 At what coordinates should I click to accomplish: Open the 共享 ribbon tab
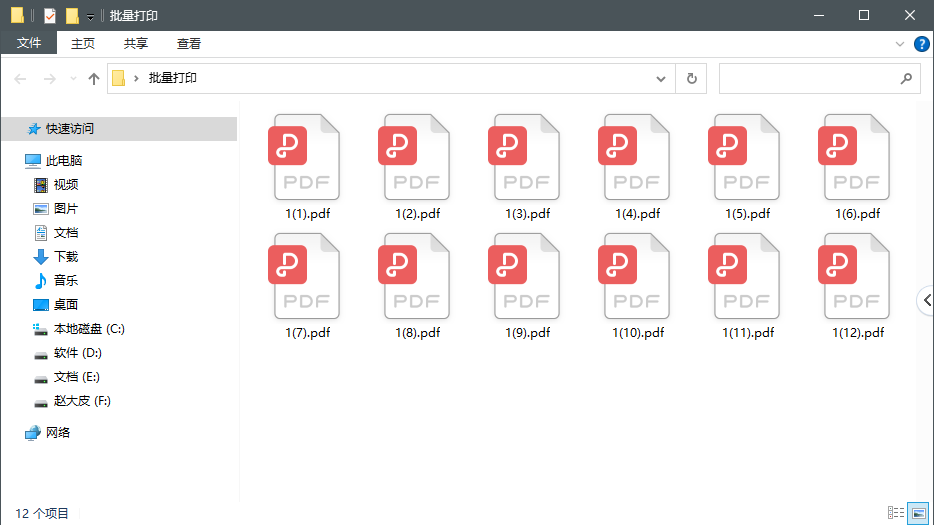click(x=136, y=44)
